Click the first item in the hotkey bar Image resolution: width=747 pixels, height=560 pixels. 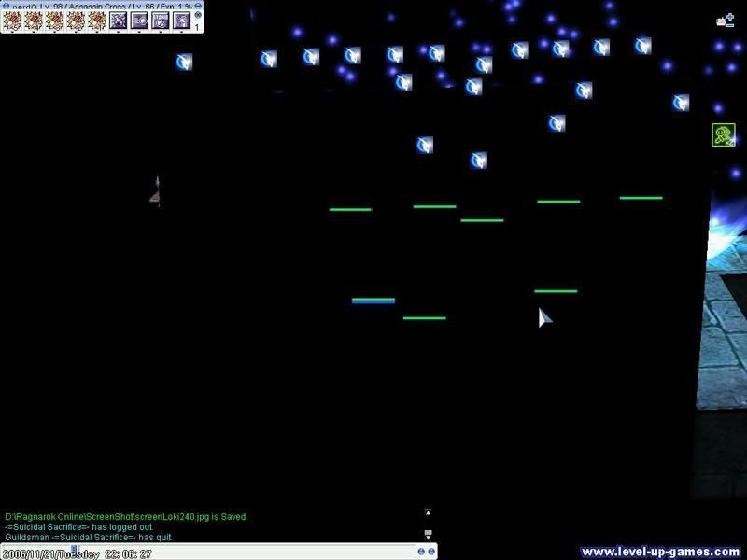click(x=13, y=19)
